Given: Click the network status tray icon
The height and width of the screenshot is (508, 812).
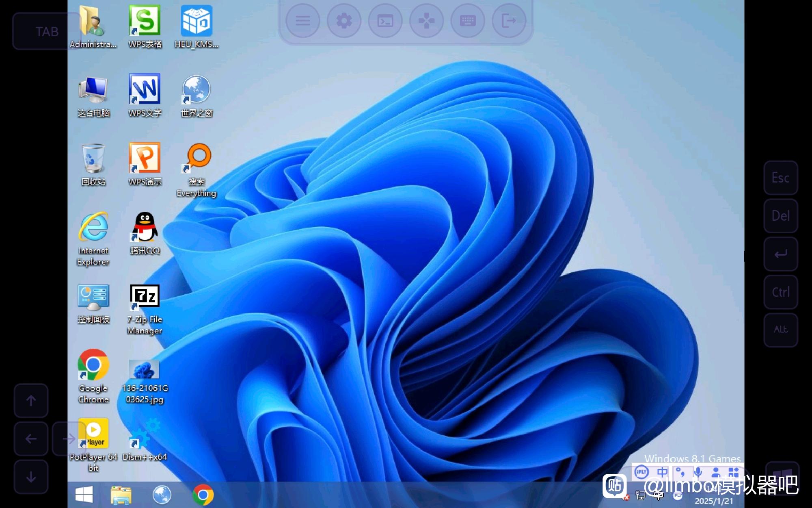Looking at the screenshot, I should click(x=640, y=495).
